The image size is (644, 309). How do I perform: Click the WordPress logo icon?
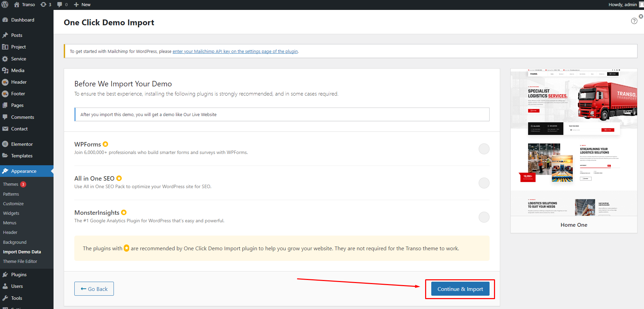[5, 4]
